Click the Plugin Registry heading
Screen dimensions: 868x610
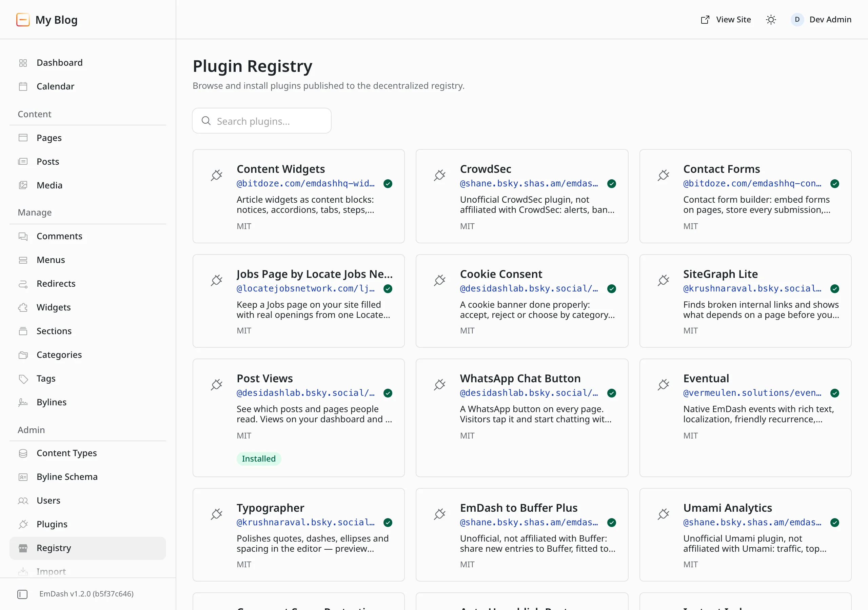tap(253, 66)
